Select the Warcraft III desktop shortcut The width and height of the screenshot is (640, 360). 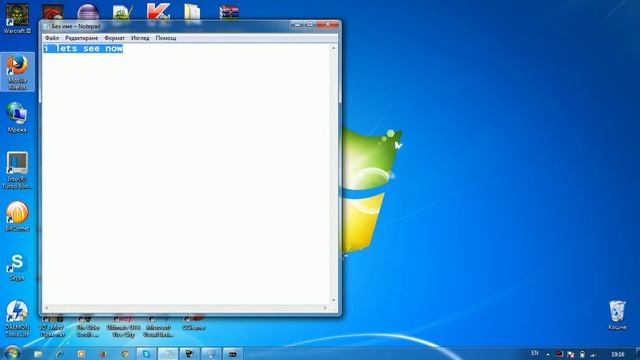[x=17, y=18]
